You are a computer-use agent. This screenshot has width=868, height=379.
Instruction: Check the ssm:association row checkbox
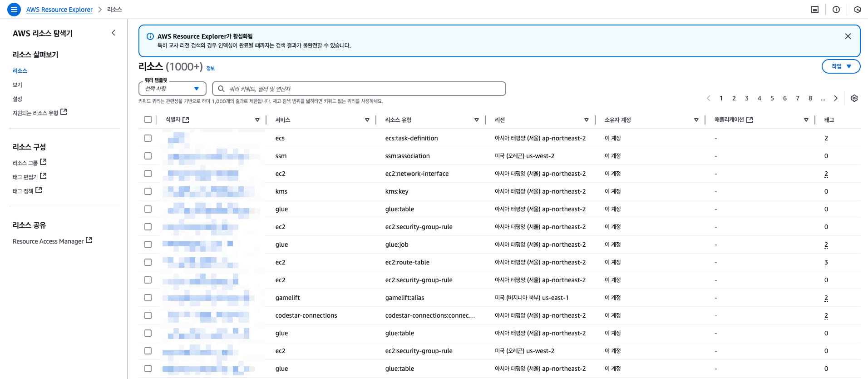[x=148, y=156]
